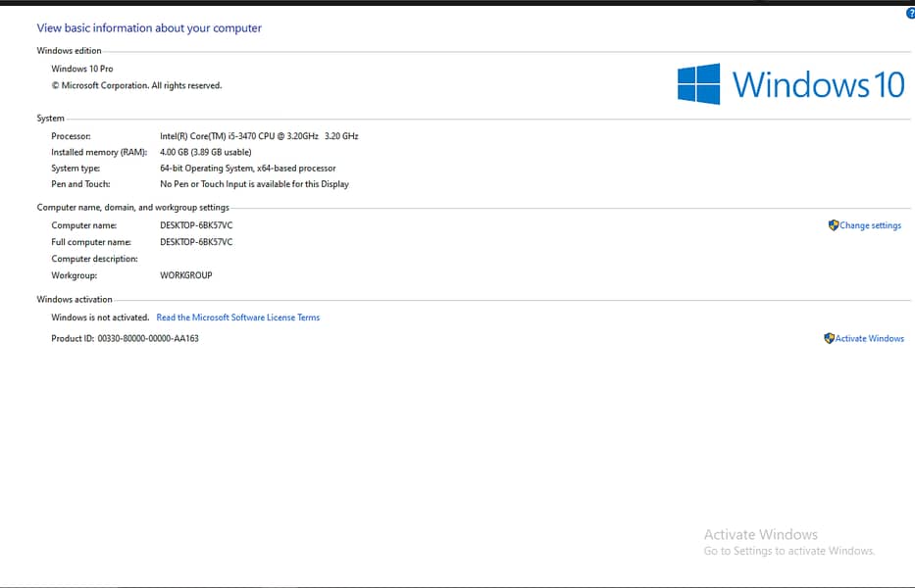Select the Full computer name value

[x=196, y=242]
